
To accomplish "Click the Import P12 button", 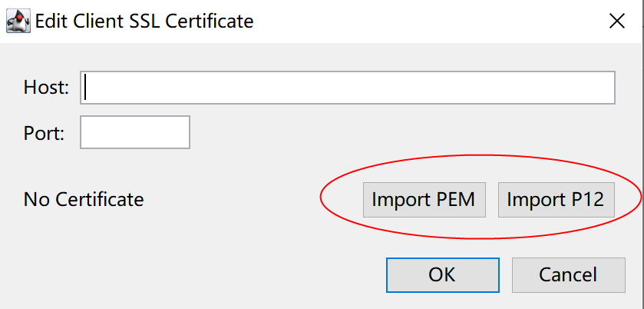I will coord(556,200).
